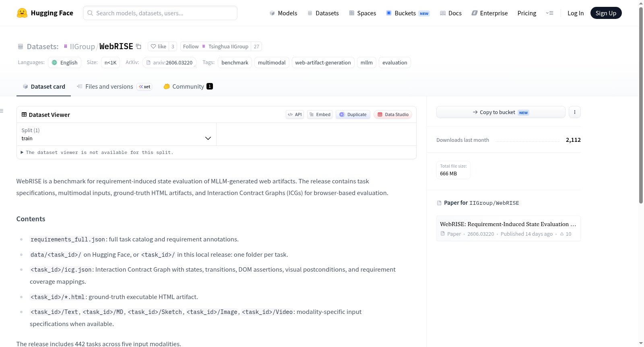Click the scroll up arrow
644x347 pixels.
tap(641, 3)
